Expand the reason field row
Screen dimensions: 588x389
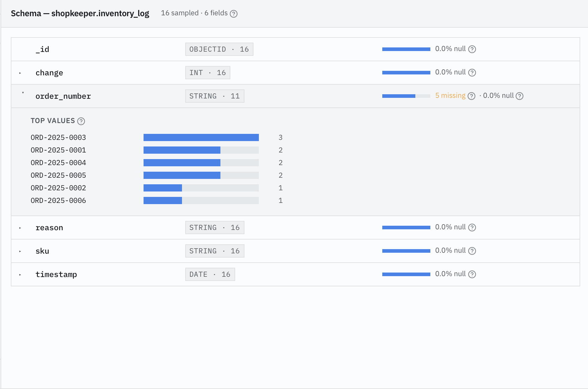click(20, 228)
